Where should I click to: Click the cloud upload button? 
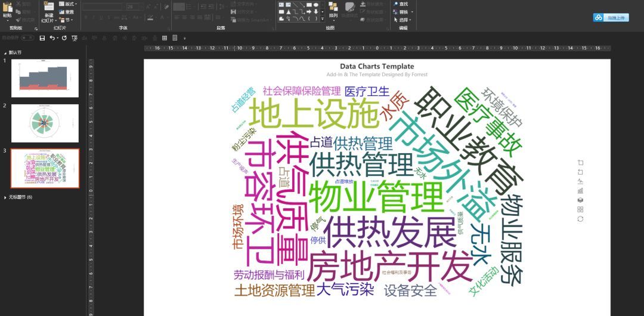[611, 17]
